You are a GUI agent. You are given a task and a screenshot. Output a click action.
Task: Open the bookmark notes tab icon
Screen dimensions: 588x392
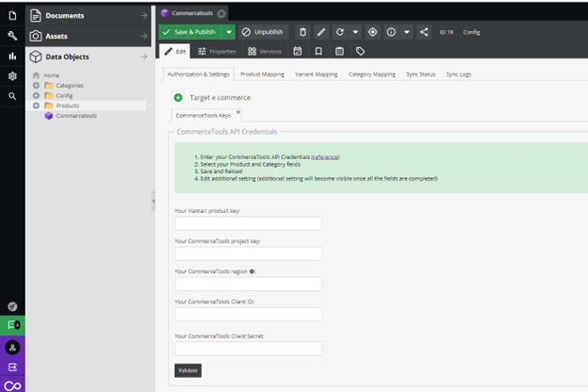[x=318, y=52]
